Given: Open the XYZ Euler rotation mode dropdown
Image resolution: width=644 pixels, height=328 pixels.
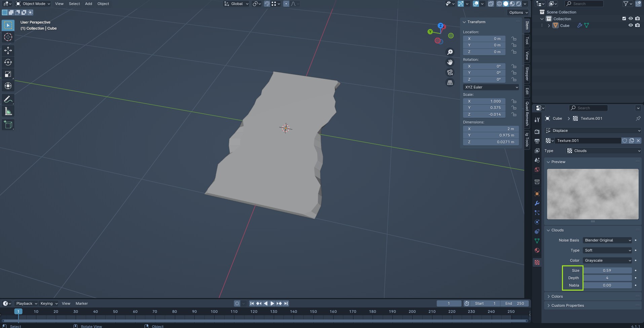Looking at the screenshot, I should 491,87.
